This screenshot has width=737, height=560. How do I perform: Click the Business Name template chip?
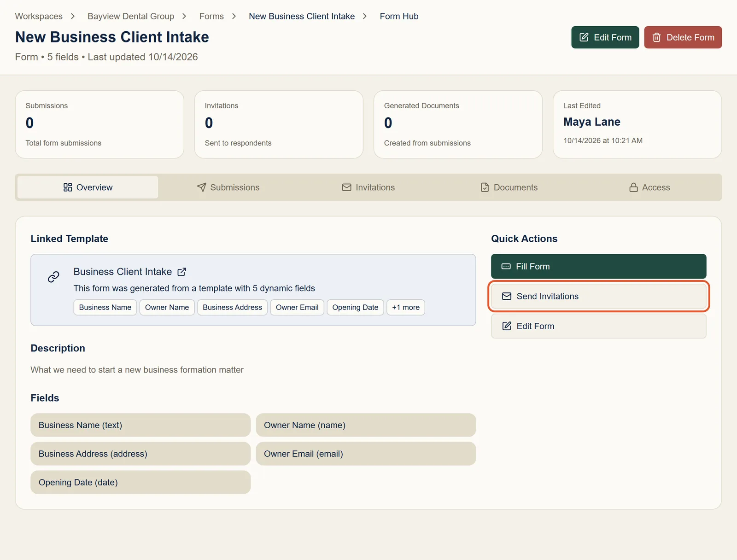click(x=105, y=307)
